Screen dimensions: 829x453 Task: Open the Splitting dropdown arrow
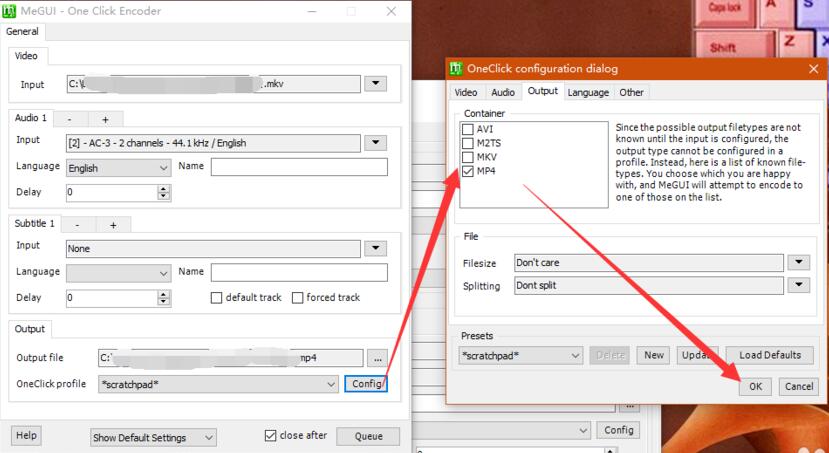pyautogui.click(x=798, y=285)
